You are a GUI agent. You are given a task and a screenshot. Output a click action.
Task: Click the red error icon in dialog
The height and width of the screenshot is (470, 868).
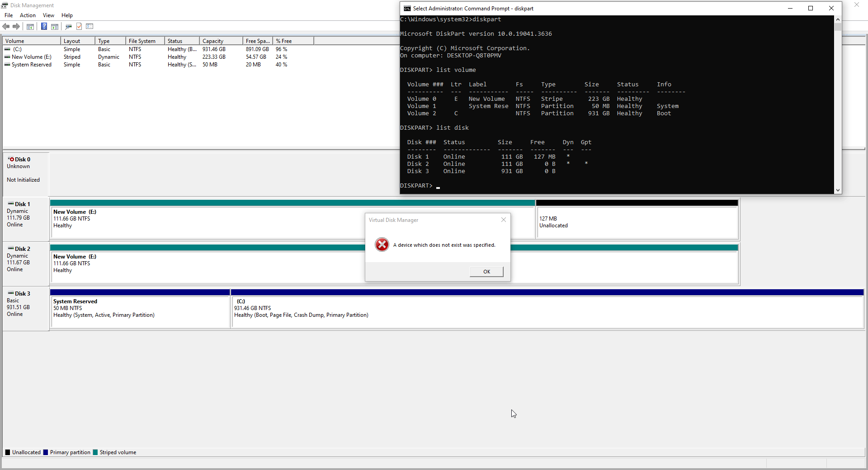382,244
